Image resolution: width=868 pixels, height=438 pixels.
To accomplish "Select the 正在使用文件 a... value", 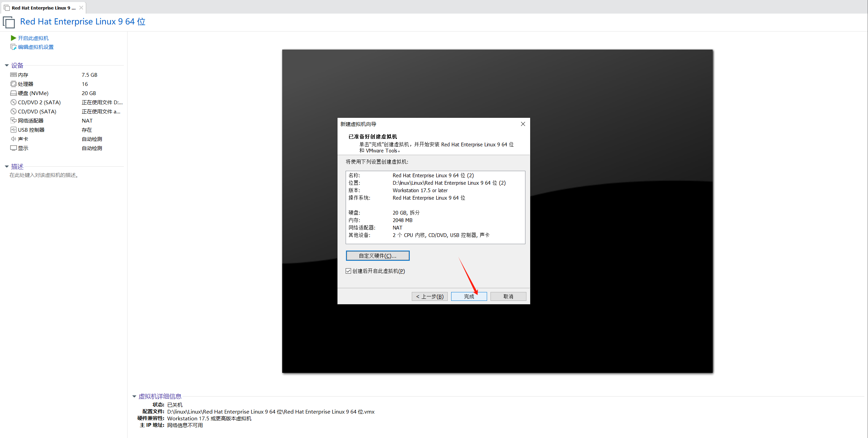I will tap(101, 111).
